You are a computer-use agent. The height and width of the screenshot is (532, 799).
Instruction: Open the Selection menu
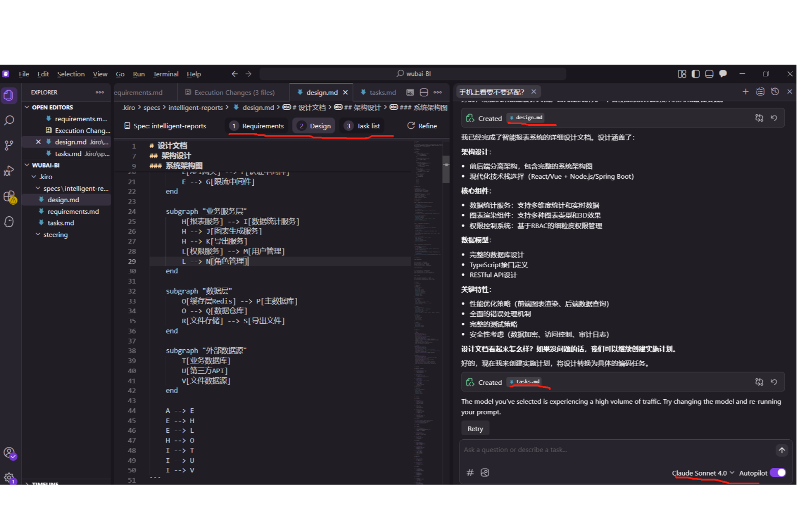71,74
